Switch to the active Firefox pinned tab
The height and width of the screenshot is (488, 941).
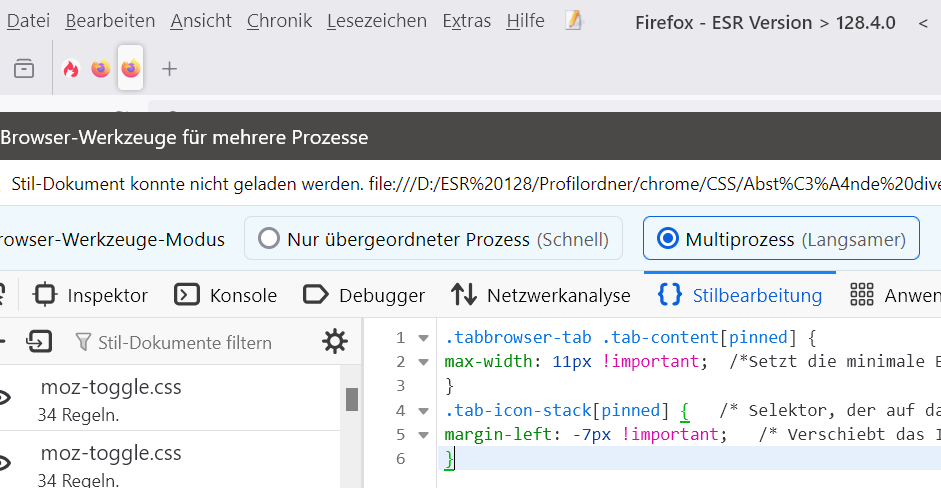131,69
